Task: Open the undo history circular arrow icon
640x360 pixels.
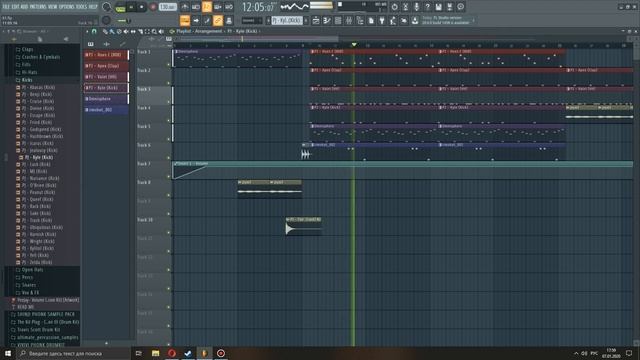Action: coord(394,7)
